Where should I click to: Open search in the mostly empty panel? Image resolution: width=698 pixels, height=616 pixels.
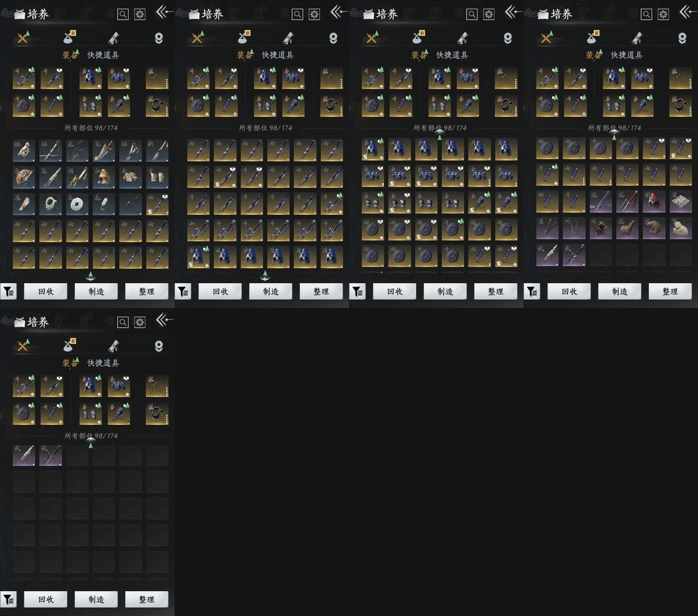pos(123,322)
